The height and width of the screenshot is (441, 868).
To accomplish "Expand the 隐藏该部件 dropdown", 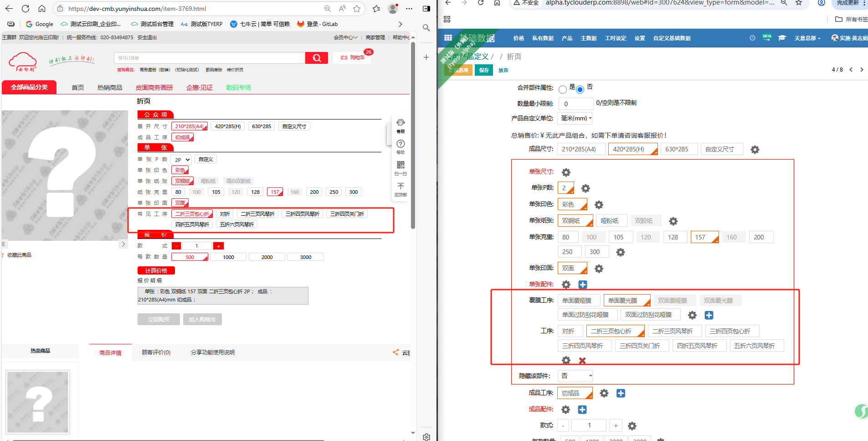I will tap(575, 376).
